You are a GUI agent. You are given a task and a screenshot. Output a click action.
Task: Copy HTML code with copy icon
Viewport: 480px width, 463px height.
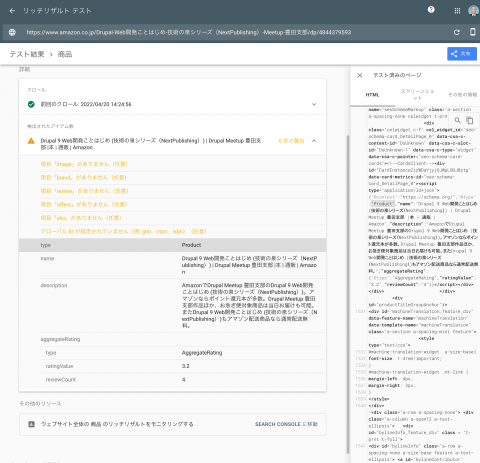click(x=470, y=120)
